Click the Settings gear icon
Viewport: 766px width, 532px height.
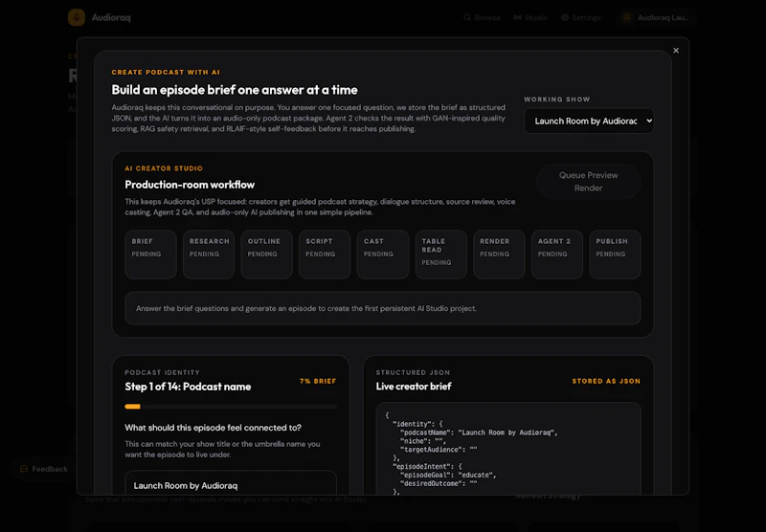pyautogui.click(x=565, y=17)
